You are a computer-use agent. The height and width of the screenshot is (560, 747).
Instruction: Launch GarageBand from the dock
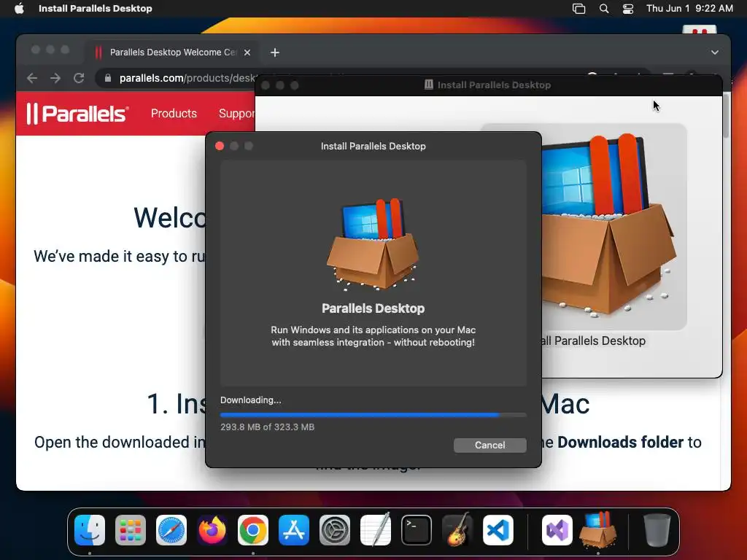click(x=457, y=530)
